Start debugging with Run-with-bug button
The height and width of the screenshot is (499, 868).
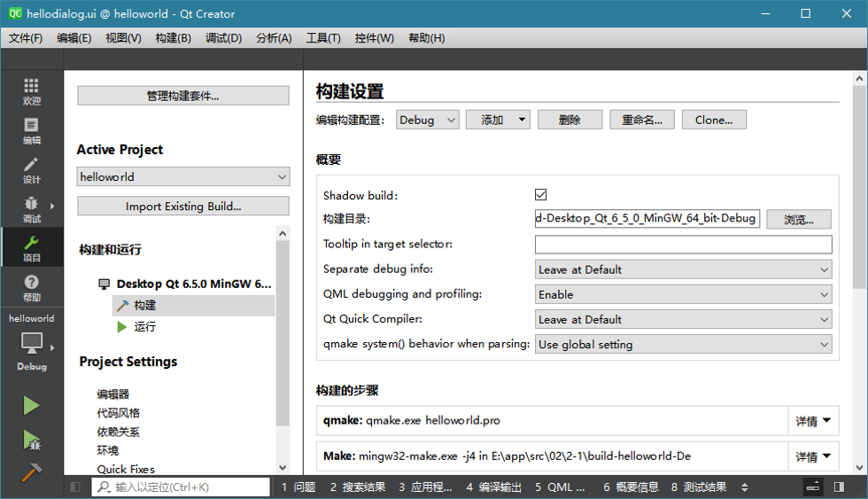(x=31, y=440)
